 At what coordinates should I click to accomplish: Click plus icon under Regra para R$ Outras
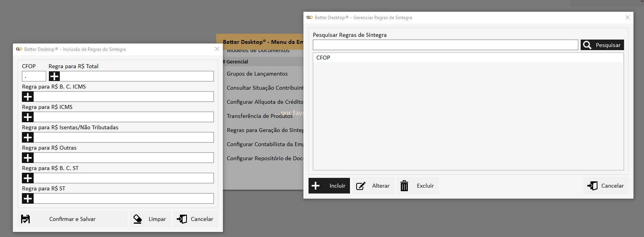coord(28,158)
